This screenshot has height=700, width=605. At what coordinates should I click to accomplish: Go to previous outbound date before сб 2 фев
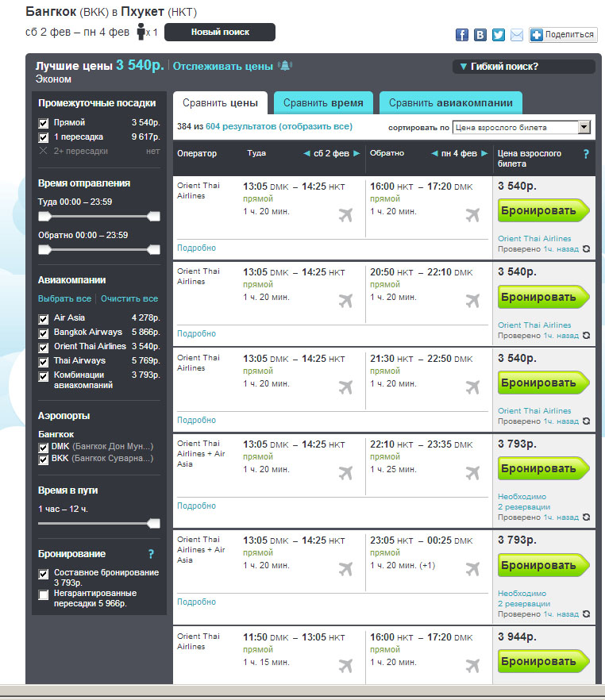click(x=306, y=153)
